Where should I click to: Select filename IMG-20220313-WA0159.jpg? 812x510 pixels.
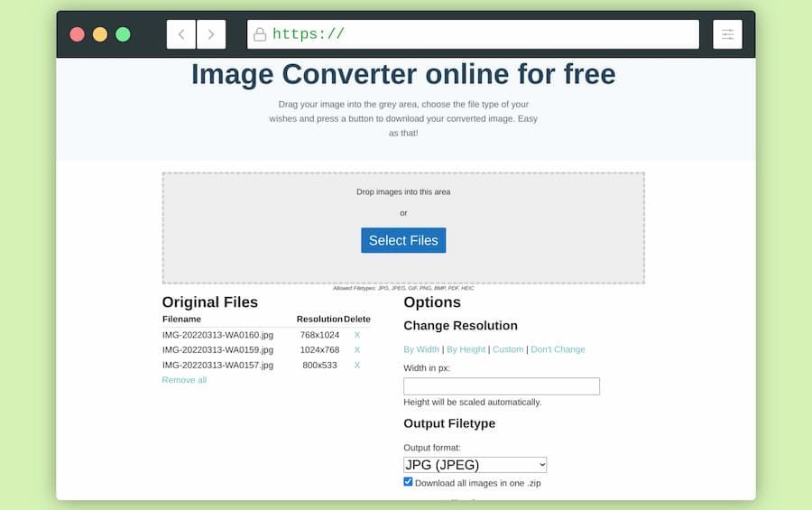click(217, 350)
